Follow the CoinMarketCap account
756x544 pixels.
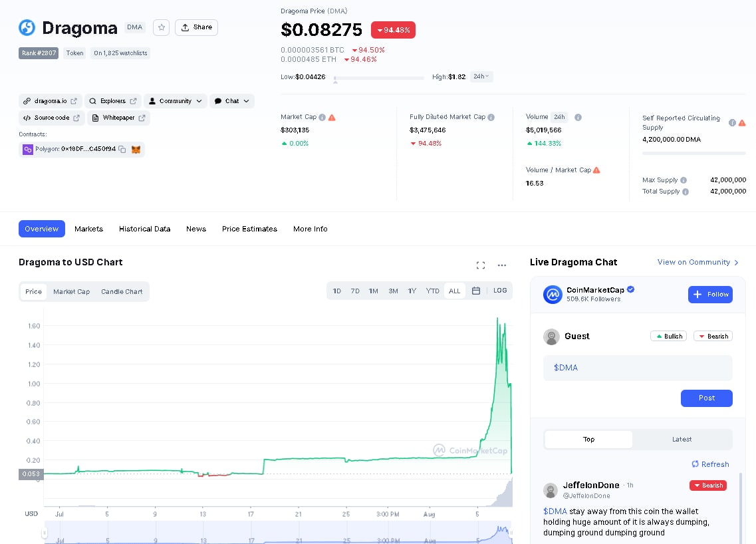coord(710,294)
